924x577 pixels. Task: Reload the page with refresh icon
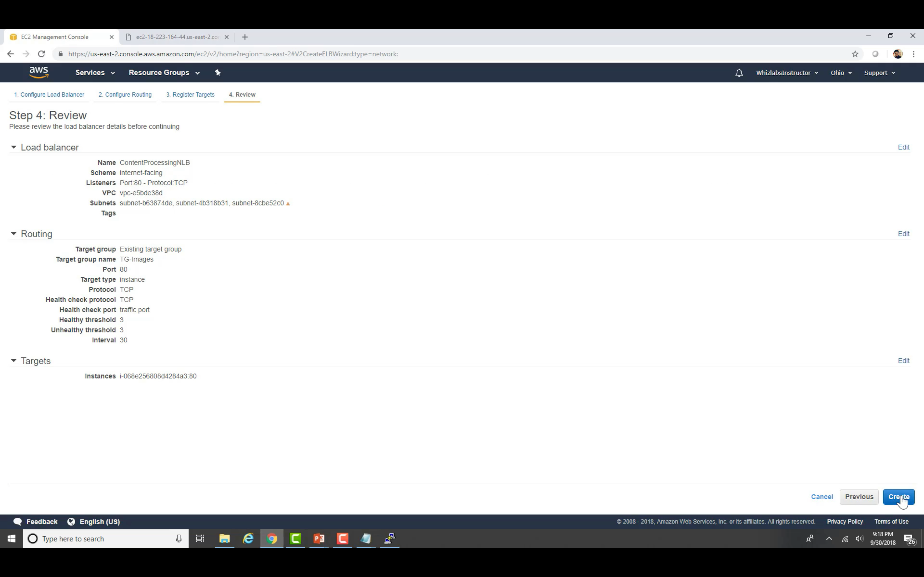tap(41, 54)
